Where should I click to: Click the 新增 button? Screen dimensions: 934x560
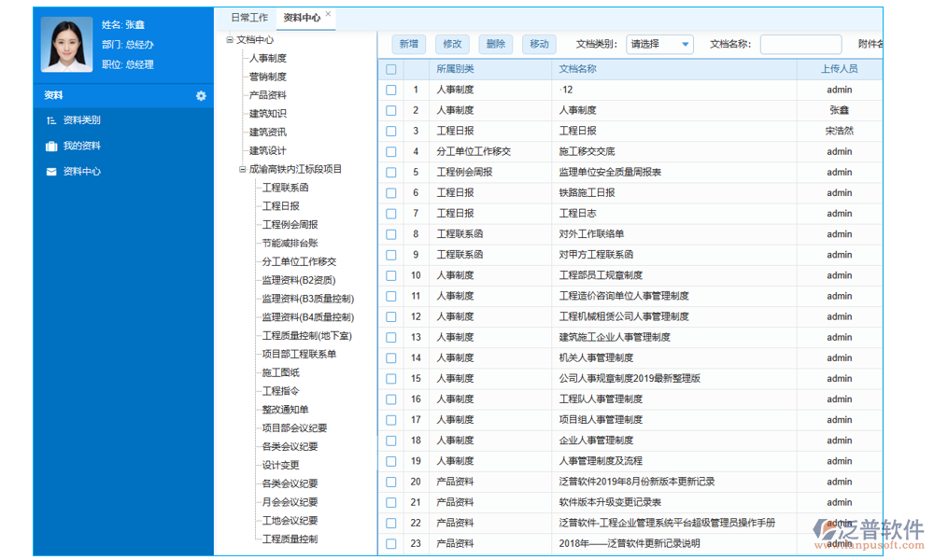point(408,44)
